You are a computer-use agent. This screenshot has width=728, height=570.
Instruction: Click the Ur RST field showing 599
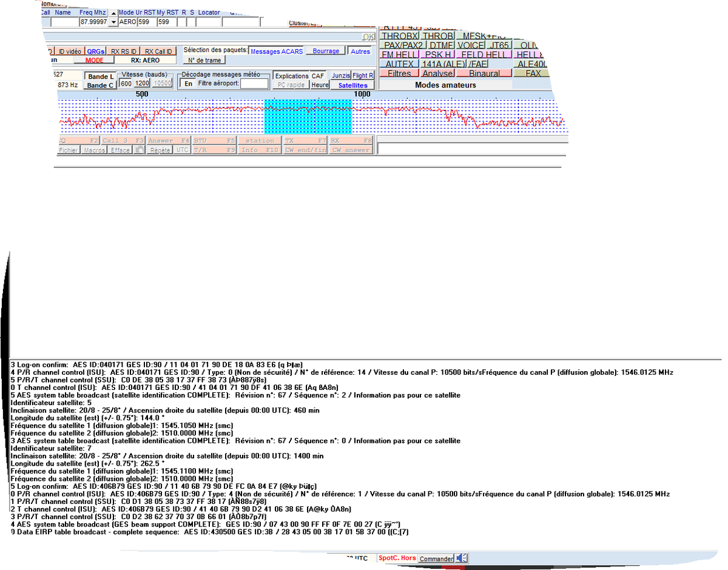pyautogui.click(x=146, y=22)
